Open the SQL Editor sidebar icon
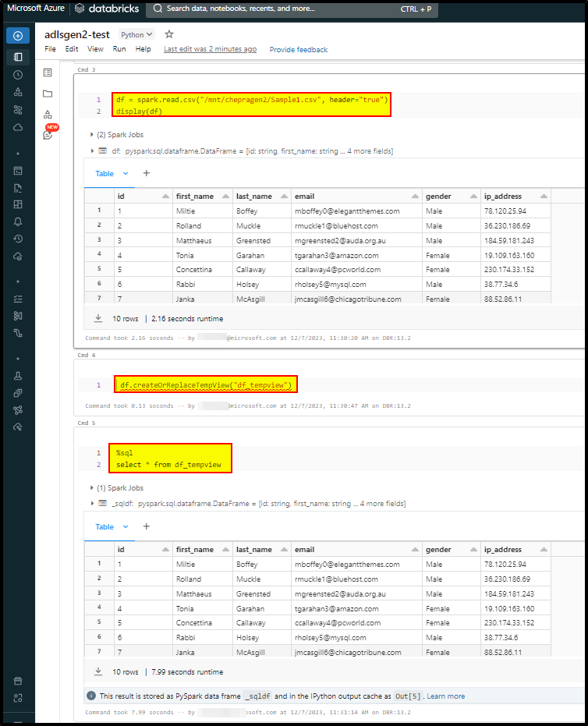Image resolution: width=588 pixels, height=726 pixels. tap(18, 171)
